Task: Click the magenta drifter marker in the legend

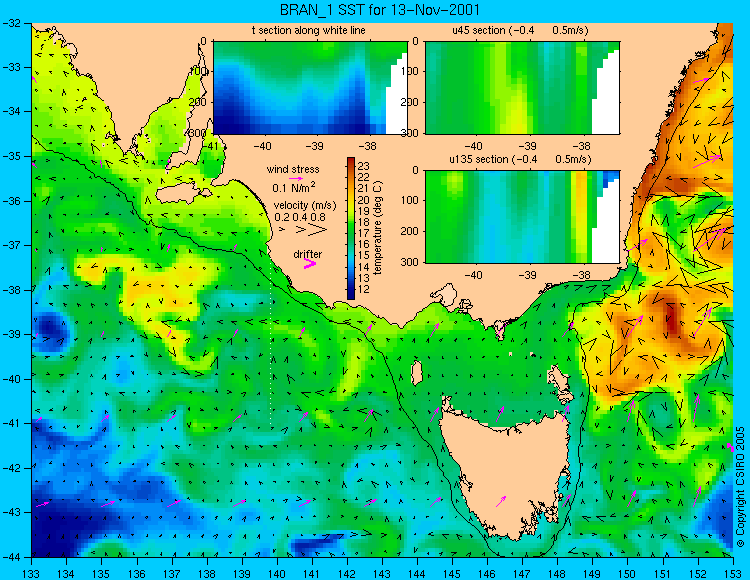Action: [310, 264]
